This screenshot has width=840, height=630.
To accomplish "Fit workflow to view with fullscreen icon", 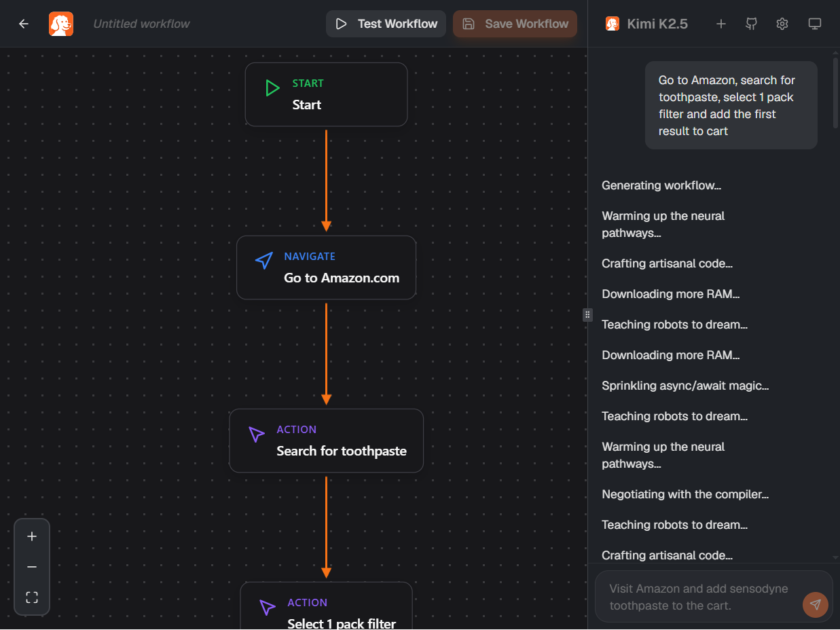I will click(32, 597).
